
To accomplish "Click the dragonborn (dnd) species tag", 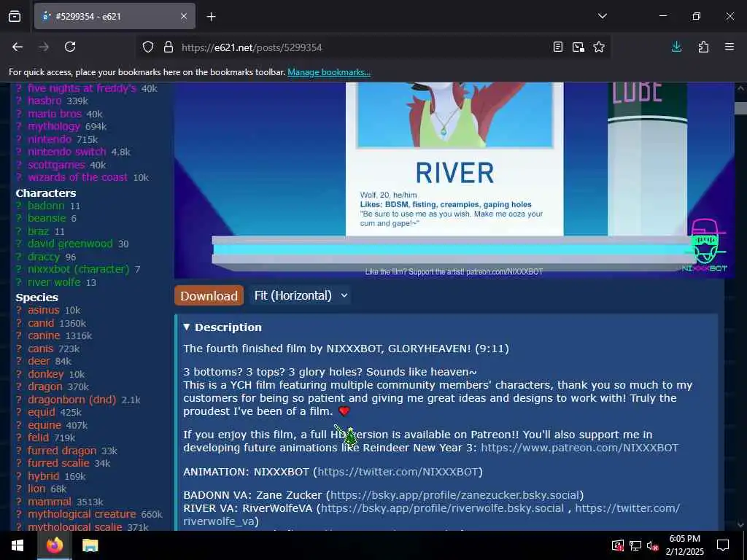I will pyautogui.click(x=72, y=400).
